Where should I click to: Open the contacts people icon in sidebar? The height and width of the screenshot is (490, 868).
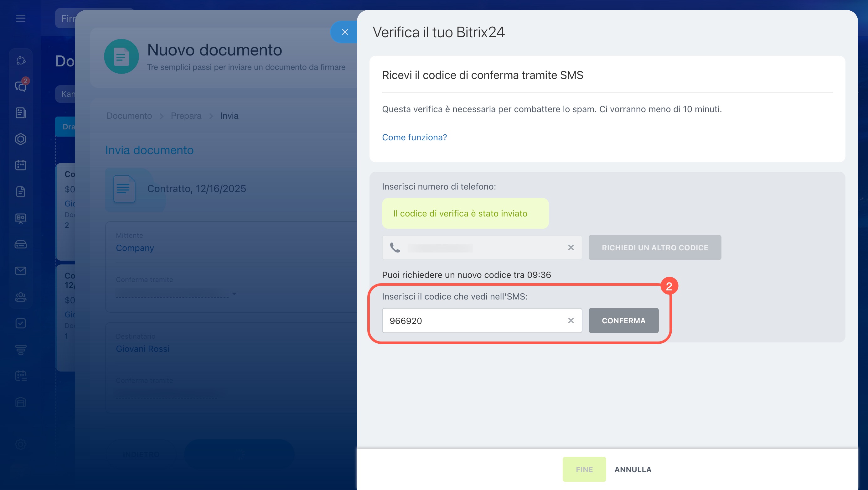point(21,297)
